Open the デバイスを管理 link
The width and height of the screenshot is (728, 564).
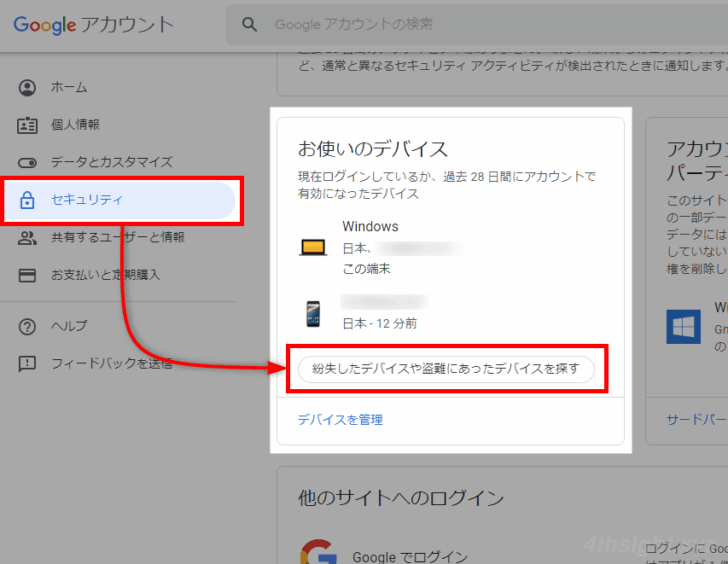340,420
